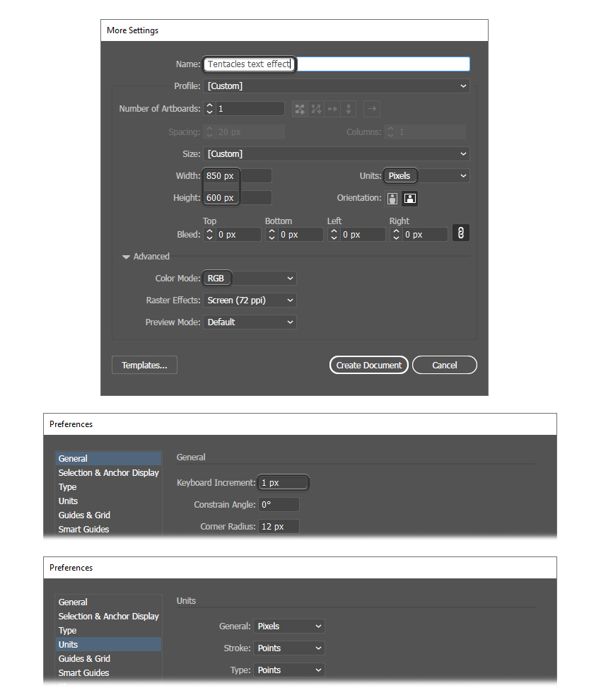The height and width of the screenshot is (700, 601).
Task: Click the right-to-left layout arrow icon
Action: [371, 108]
